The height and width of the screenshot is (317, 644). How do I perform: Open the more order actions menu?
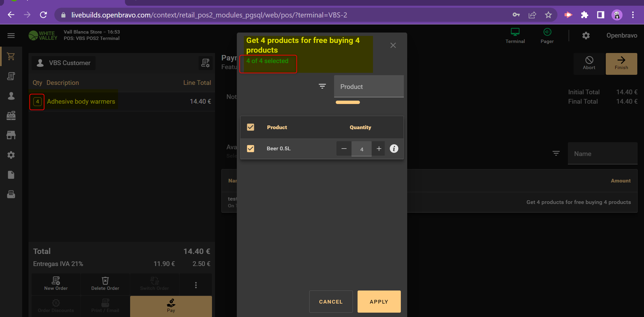tap(196, 285)
